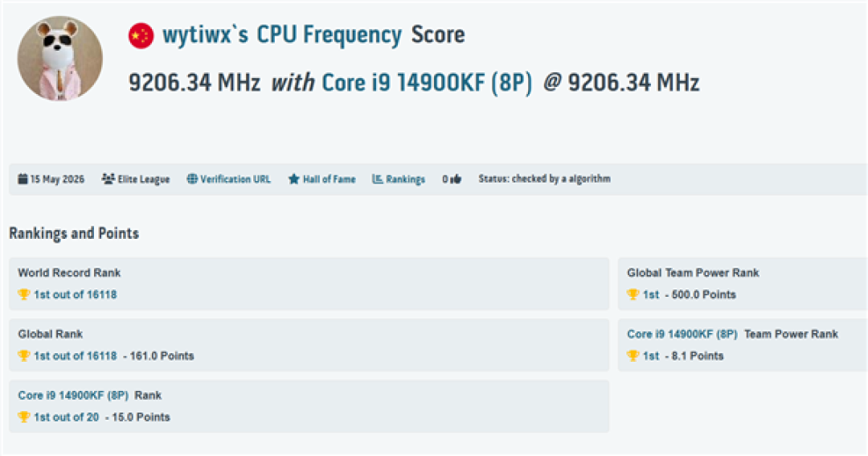
Task: Open 1st out of 16118 under World Record Rank
Action: [76, 295]
